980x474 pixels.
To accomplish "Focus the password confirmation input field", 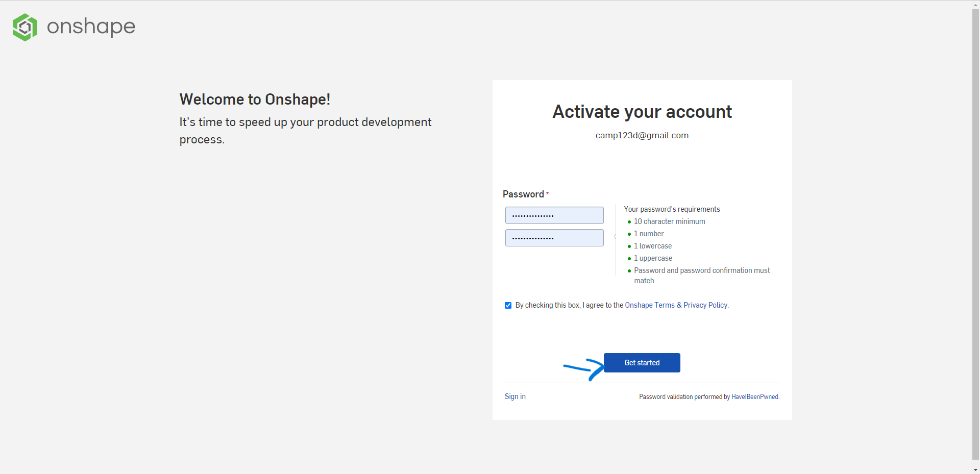I will (x=554, y=238).
